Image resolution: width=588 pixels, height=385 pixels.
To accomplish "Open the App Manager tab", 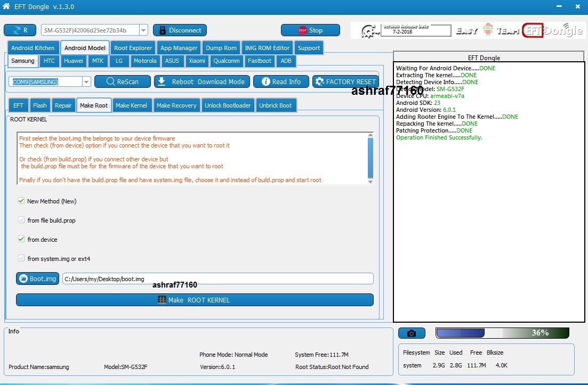I will [x=179, y=48].
